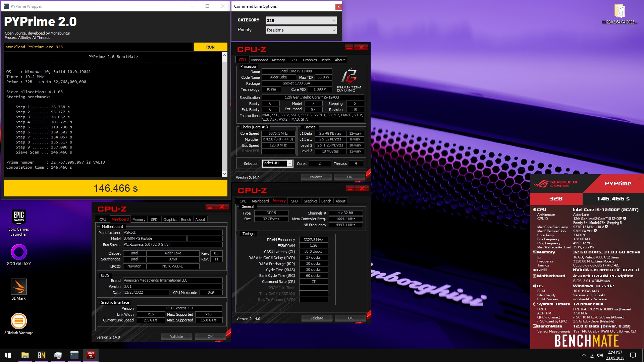This screenshot has width=644, height=362.
Task: Click the BENCHMATE logo at panel bottom
Action: point(587,341)
